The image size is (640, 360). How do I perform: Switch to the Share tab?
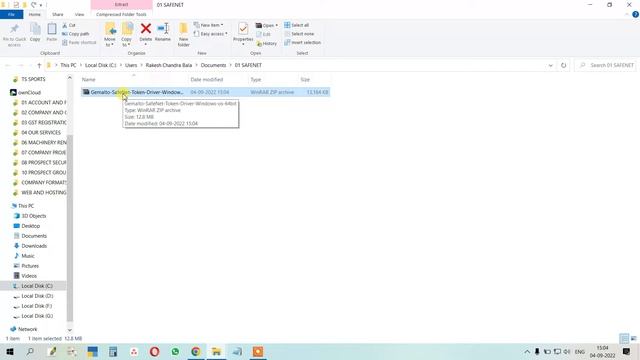(58, 14)
